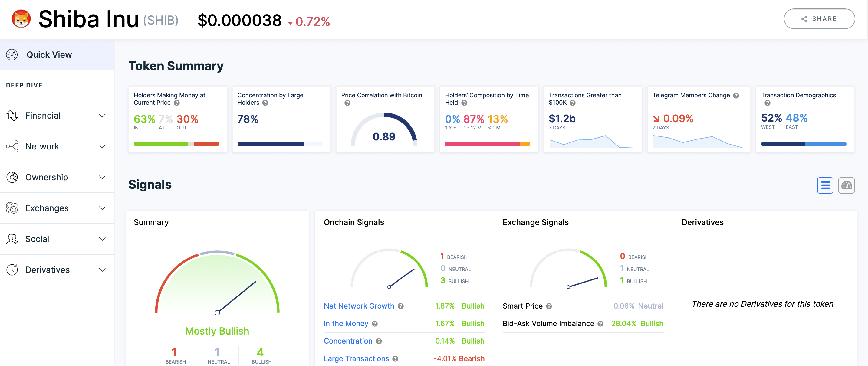868x366 pixels.
Task: Open the Financial menu item
Action: (x=57, y=116)
